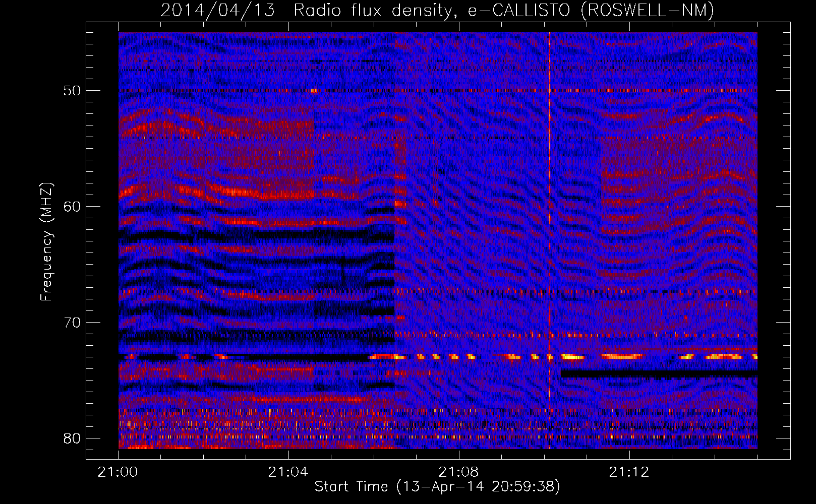The image size is (816, 504).
Task: Click the 60 MHz frequency tick label
Action: pyautogui.click(x=72, y=207)
